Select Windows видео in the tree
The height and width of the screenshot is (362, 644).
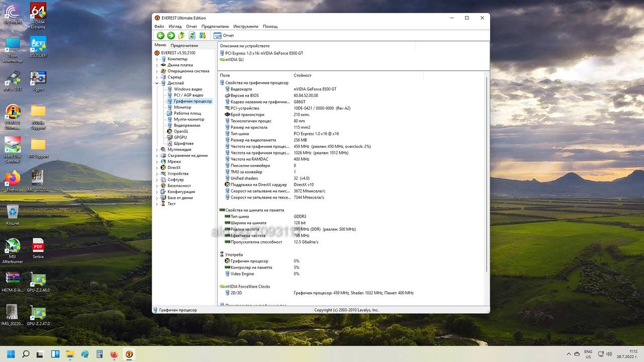point(188,89)
